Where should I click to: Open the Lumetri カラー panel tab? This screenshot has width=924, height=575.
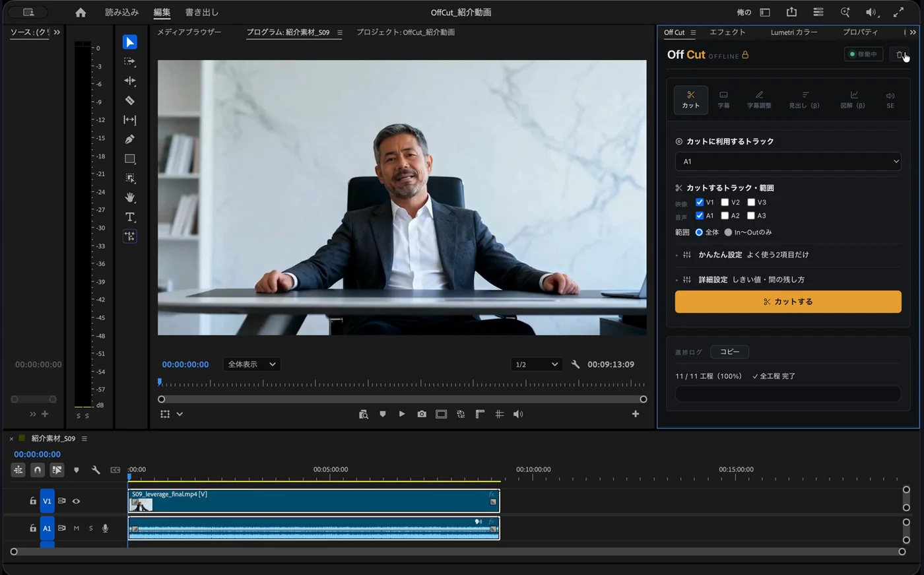click(794, 32)
